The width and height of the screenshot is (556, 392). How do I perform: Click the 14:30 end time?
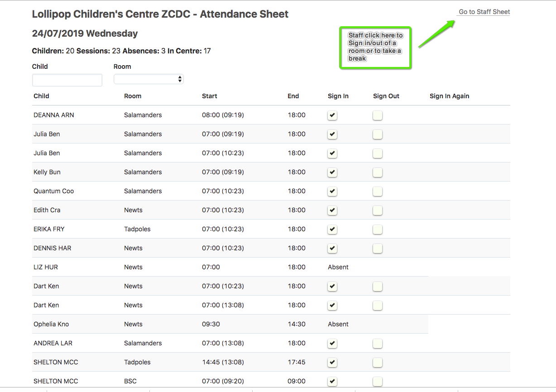coord(297,324)
